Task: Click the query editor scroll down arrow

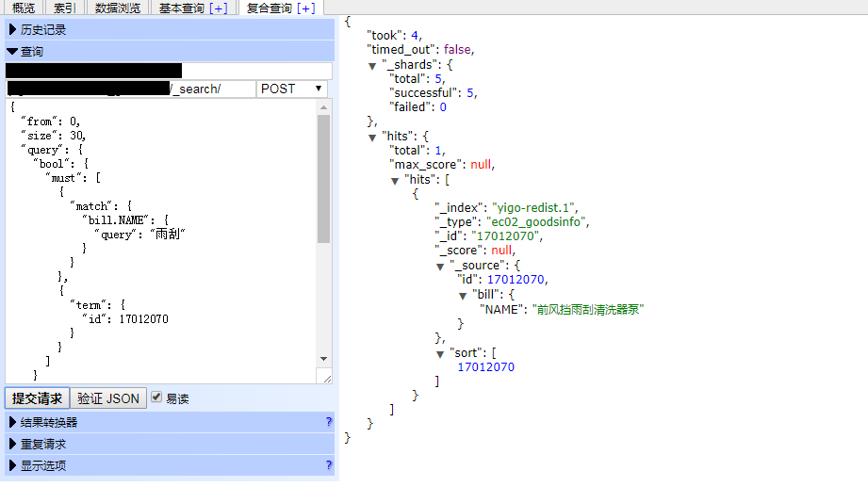Action: tap(324, 359)
